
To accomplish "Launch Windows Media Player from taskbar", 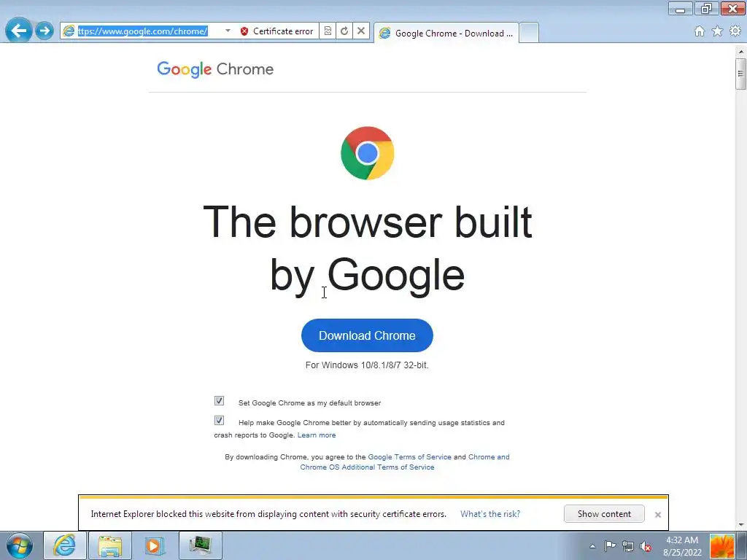I will click(x=155, y=545).
